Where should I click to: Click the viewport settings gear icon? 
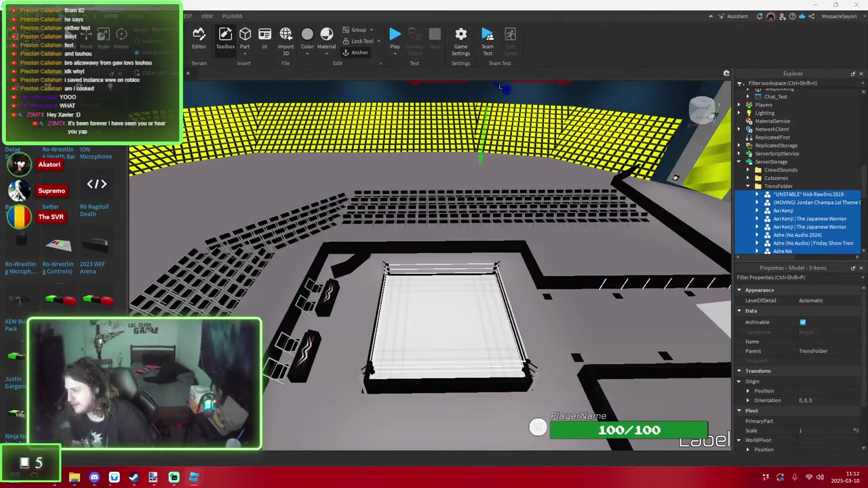point(726,73)
